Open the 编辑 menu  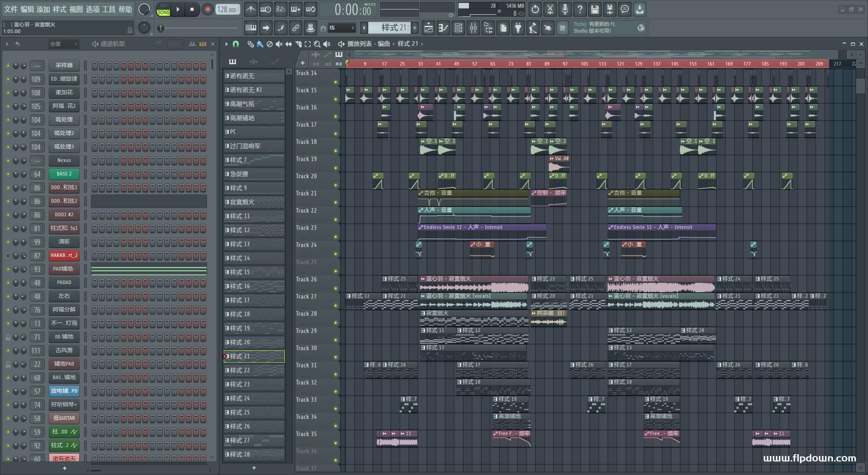(27, 9)
